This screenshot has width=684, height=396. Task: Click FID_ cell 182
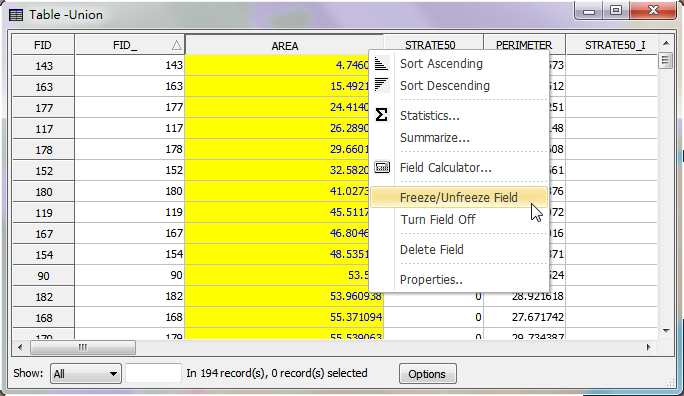(x=130, y=296)
